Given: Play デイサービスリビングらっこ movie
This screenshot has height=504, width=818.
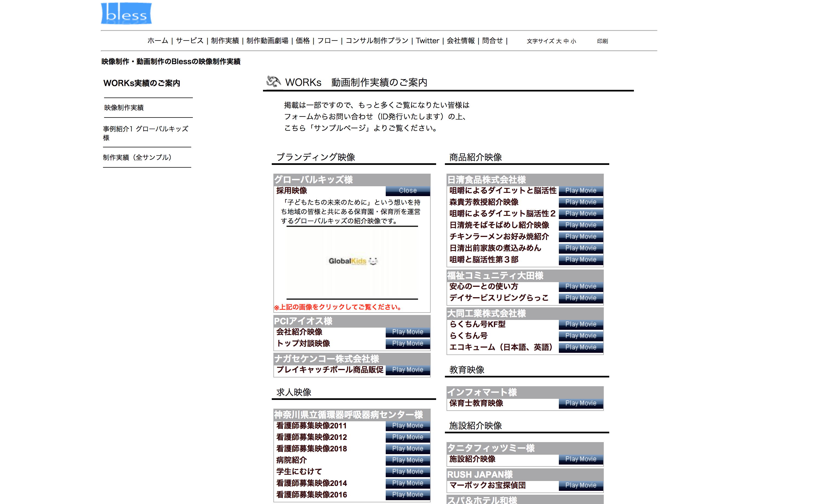Looking at the screenshot, I should pos(581,298).
